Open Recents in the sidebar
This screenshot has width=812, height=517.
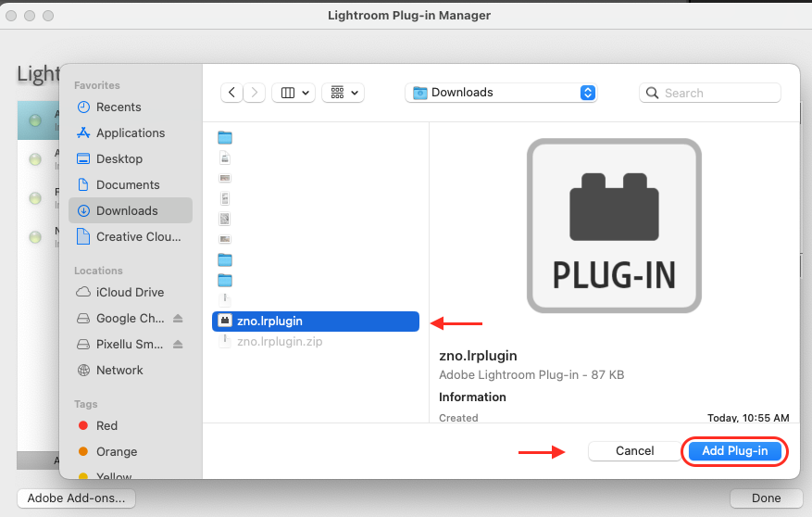131,107
